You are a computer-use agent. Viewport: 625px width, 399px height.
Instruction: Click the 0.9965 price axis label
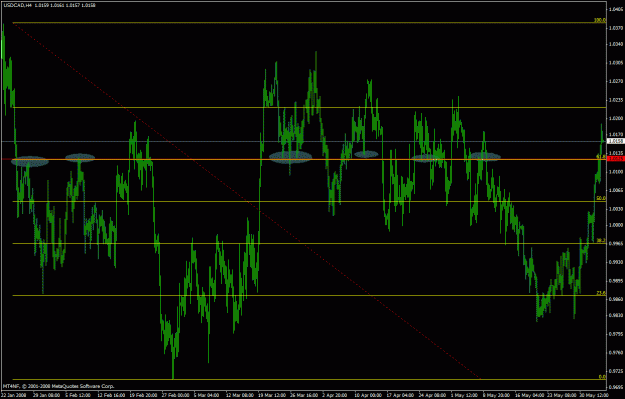pos(616,243)
